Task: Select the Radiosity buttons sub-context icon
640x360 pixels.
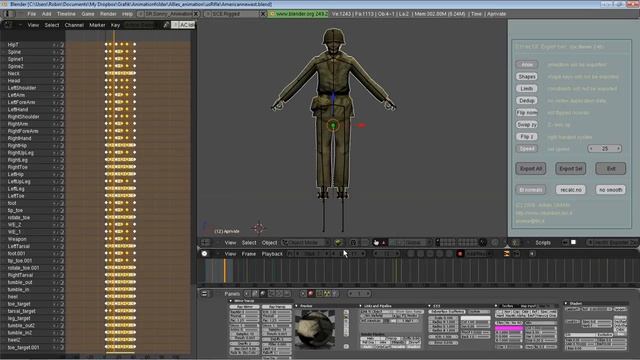Action: pyautogui.click(x=327, y=293)
